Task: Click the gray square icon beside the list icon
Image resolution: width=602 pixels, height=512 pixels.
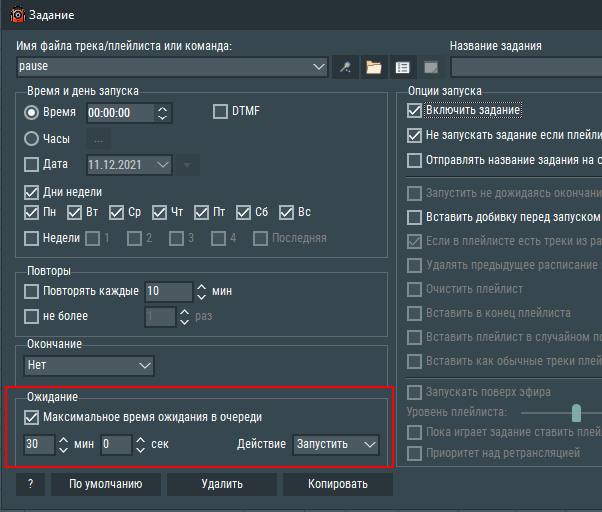Action: [x=430, y=67]
